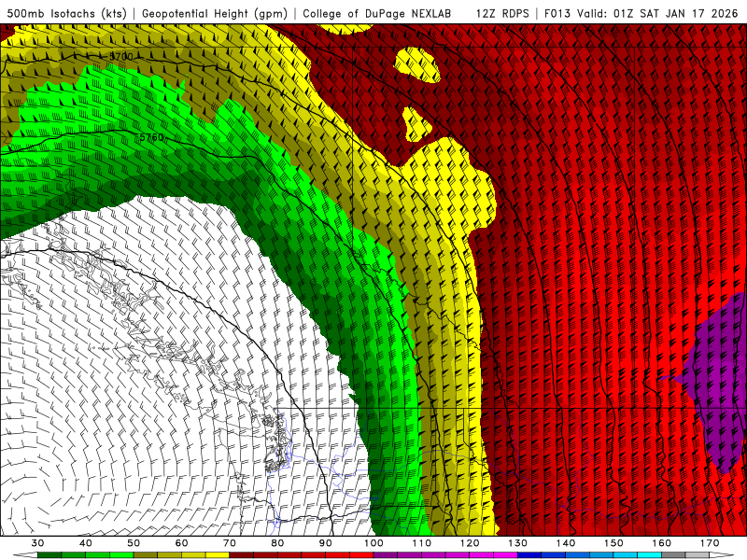Click the "12Z RDPS" model run label
Screen dimensions: 747x560
(502, 13)
